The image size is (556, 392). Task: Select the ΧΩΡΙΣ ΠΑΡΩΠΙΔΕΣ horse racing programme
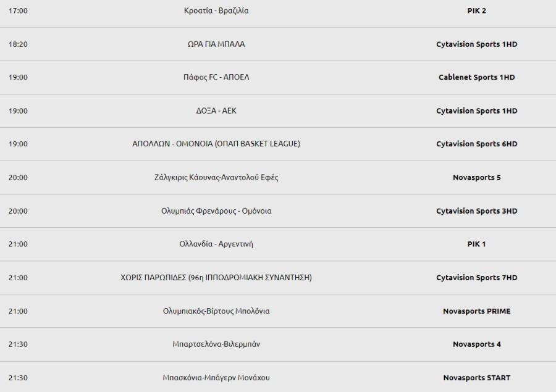coord(216,278)
